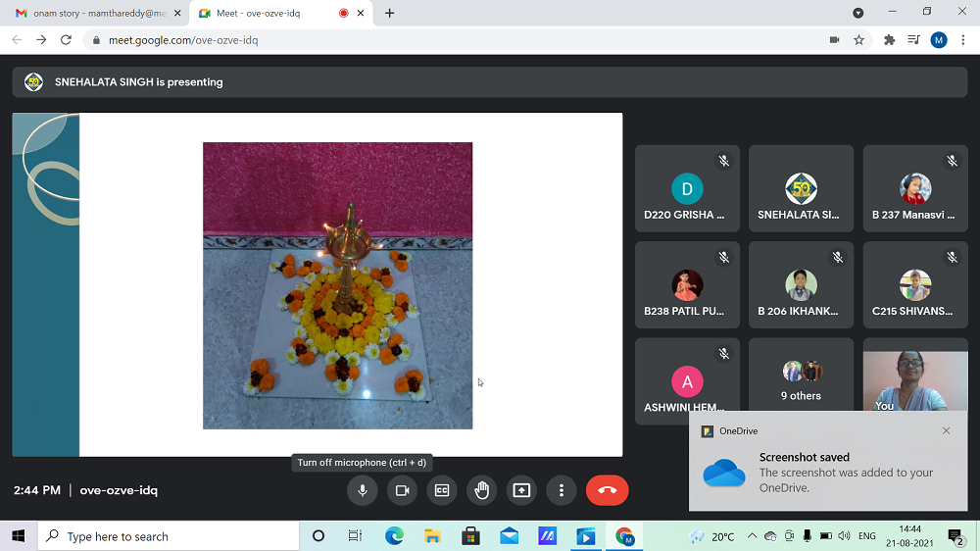Open the 9 others participants tile

tap(801, 380)
